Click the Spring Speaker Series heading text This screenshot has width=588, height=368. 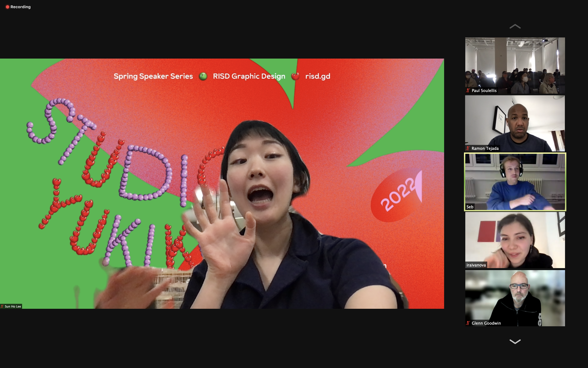153,76
